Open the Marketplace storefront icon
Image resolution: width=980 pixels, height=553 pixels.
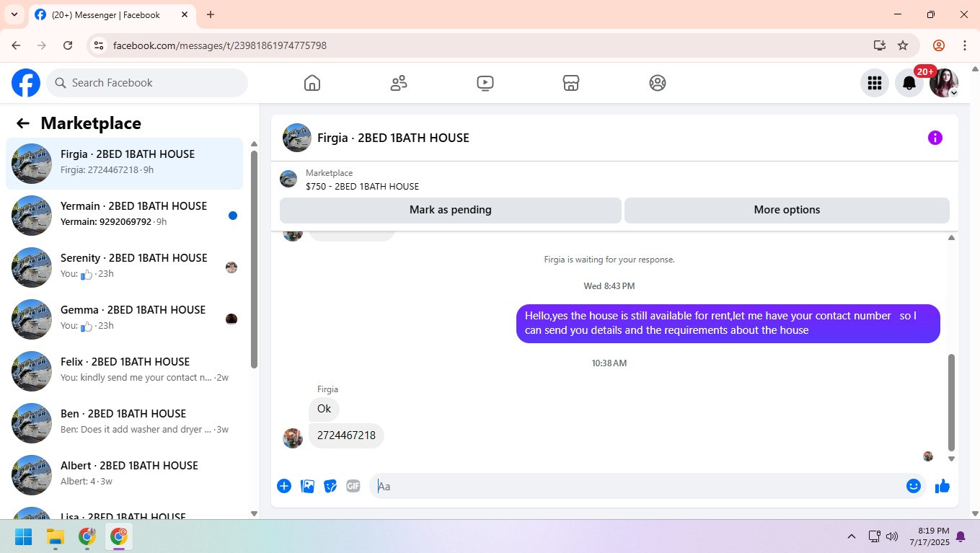pyautogui.click(x=571, y=83)
